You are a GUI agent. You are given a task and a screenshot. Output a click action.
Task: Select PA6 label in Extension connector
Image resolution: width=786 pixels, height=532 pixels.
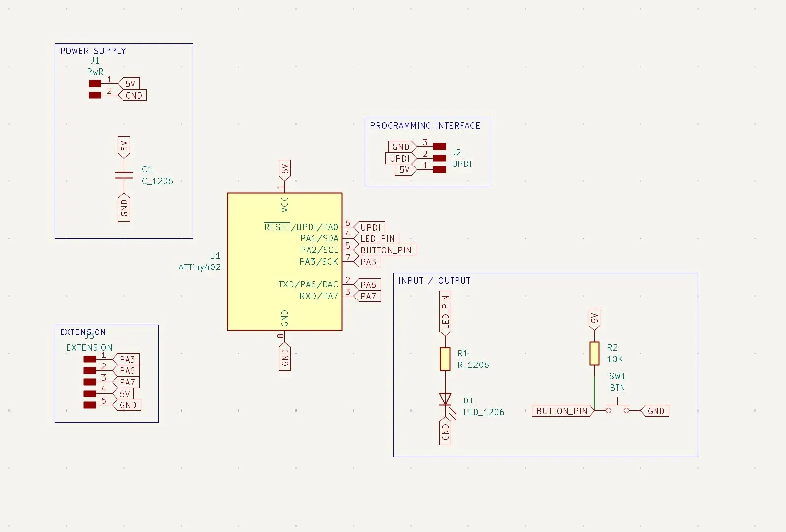(x=126, y=371)
